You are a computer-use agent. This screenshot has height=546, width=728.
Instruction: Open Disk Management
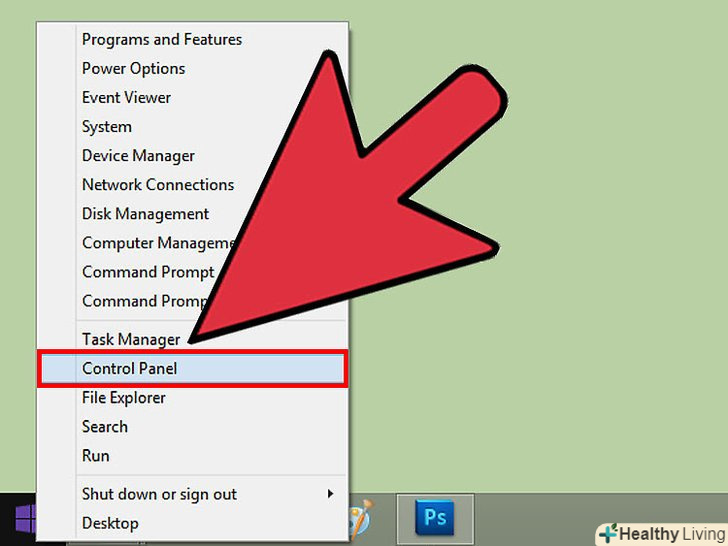[x=145, y=214]
